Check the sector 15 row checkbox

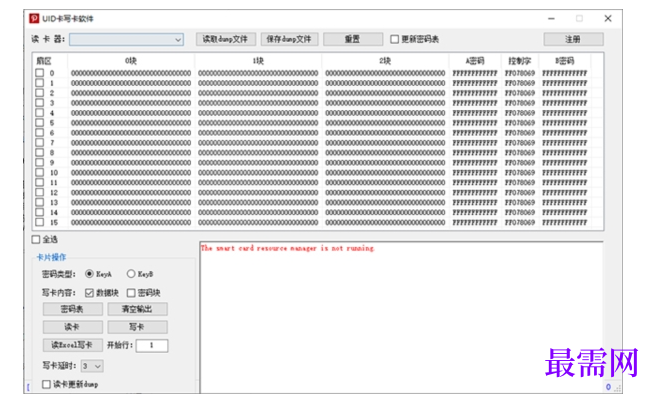click(40, 222)
